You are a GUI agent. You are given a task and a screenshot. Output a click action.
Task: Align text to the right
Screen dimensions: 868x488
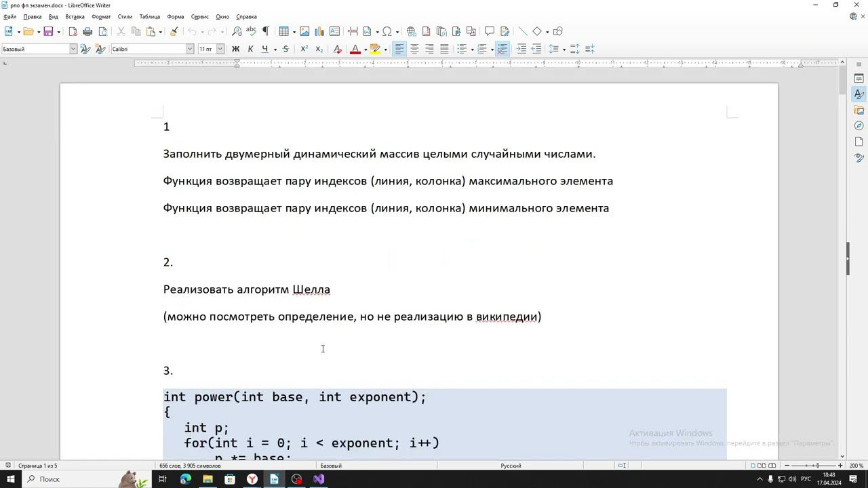click(x=429, y=49)
